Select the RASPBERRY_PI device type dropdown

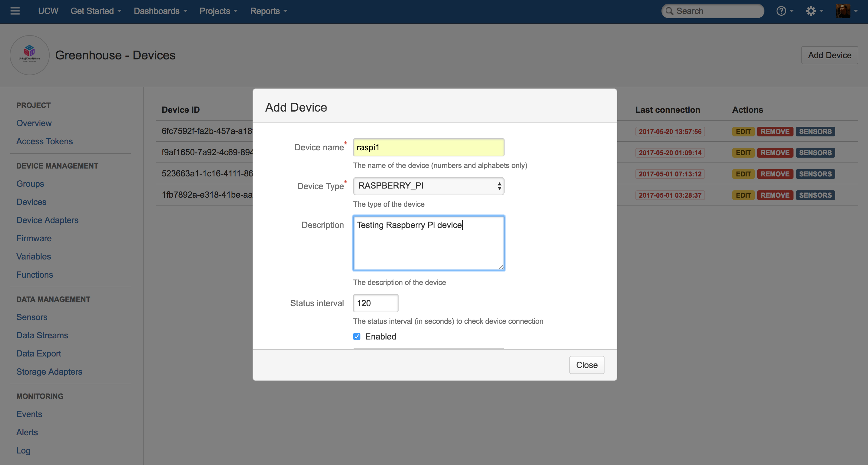[428, 186]
